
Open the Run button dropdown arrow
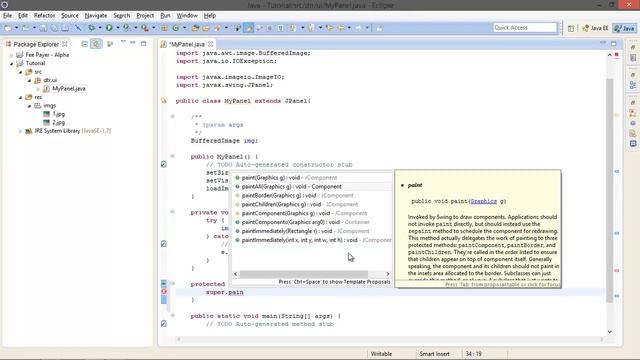click(x=118, y=28)
